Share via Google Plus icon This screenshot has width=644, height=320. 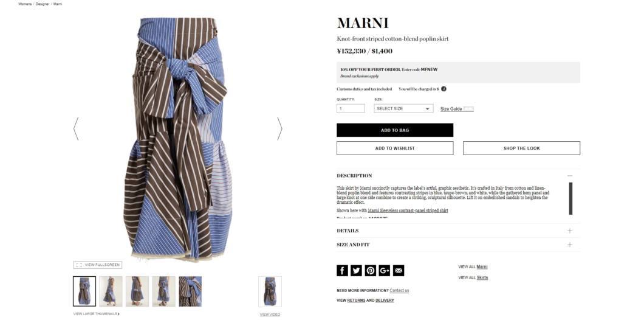385,270
